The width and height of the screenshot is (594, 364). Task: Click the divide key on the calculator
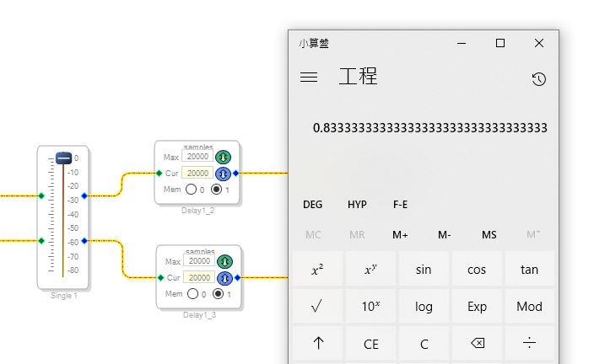(529, 343)
